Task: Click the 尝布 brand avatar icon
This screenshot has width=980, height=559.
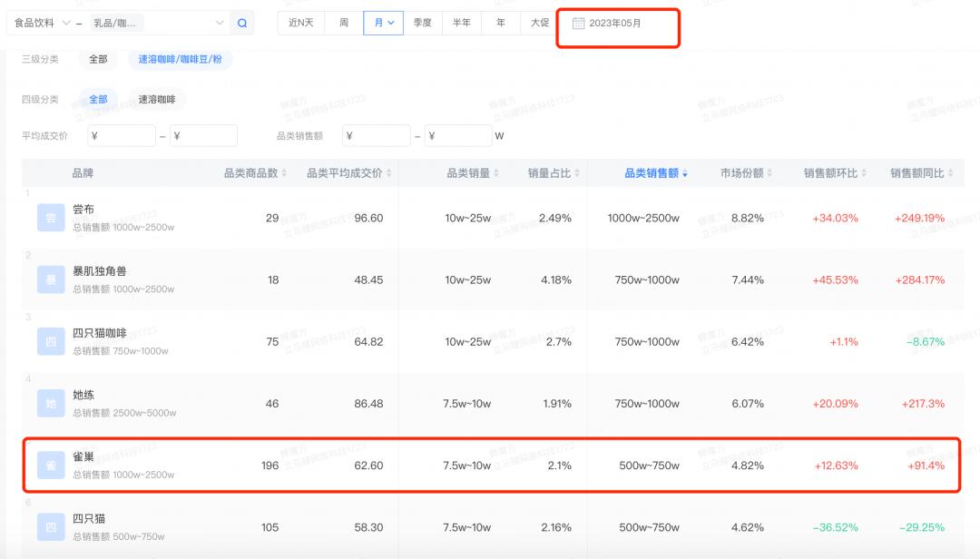Action: (x=51, y=218)
